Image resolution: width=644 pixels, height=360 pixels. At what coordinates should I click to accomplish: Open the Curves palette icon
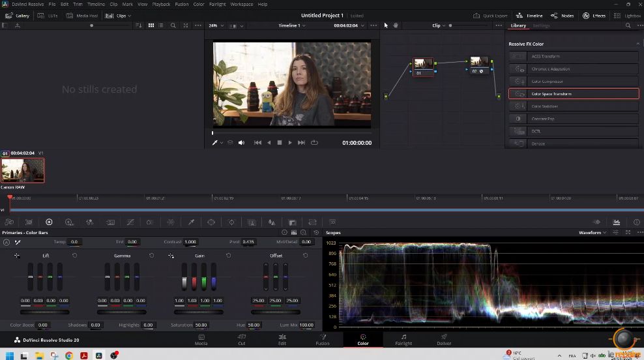(x=130, y=222)
